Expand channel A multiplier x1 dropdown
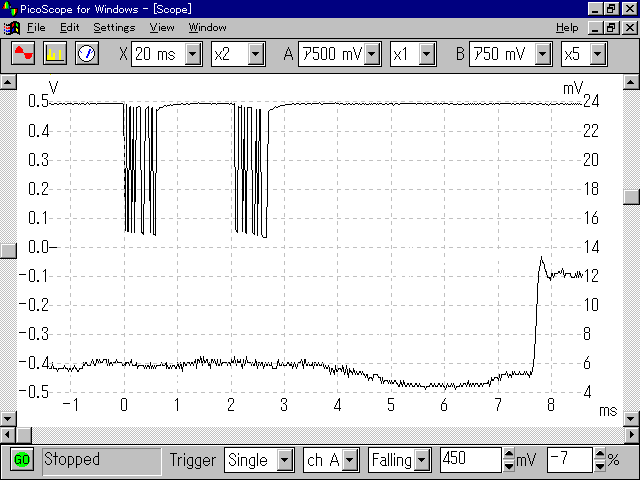The width and height of the screenshot is (640, 480). click(427, 54)
